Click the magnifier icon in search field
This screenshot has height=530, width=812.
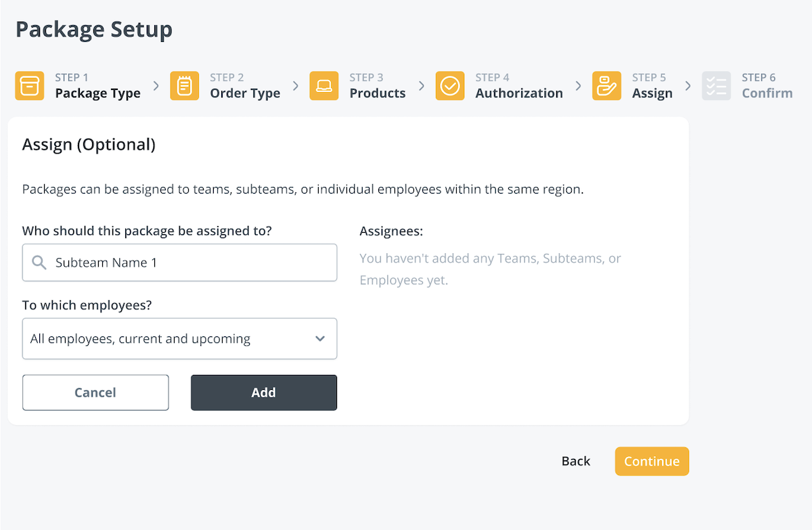pos(39,263)
